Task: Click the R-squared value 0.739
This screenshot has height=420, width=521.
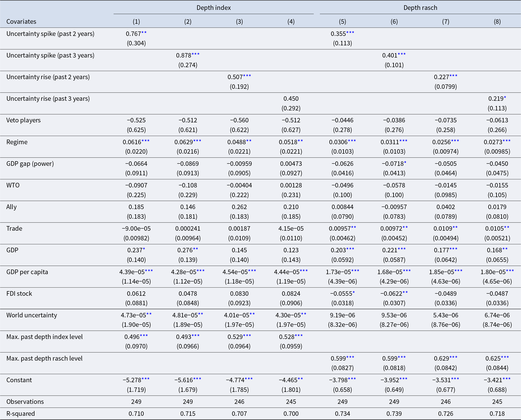Action: click(394, 414)
